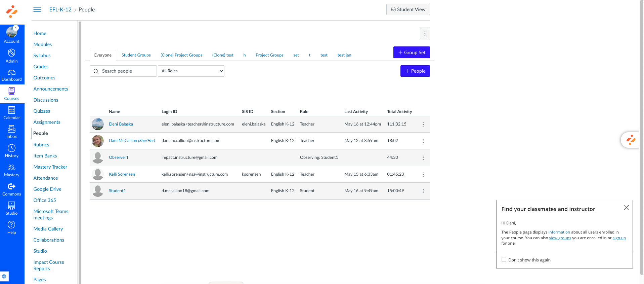Open Item Banks in course navigation

(45, 156)
